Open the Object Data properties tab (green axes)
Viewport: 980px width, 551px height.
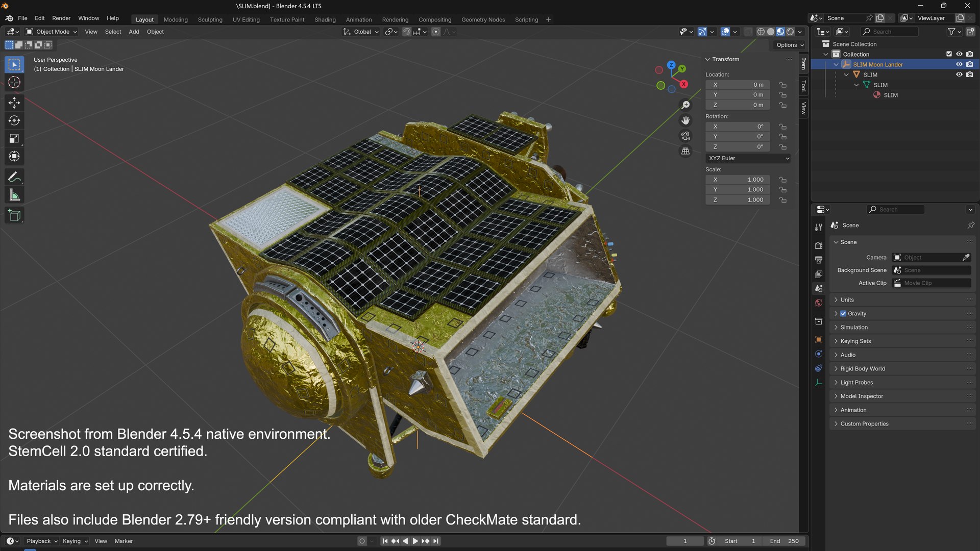(819, 382)
